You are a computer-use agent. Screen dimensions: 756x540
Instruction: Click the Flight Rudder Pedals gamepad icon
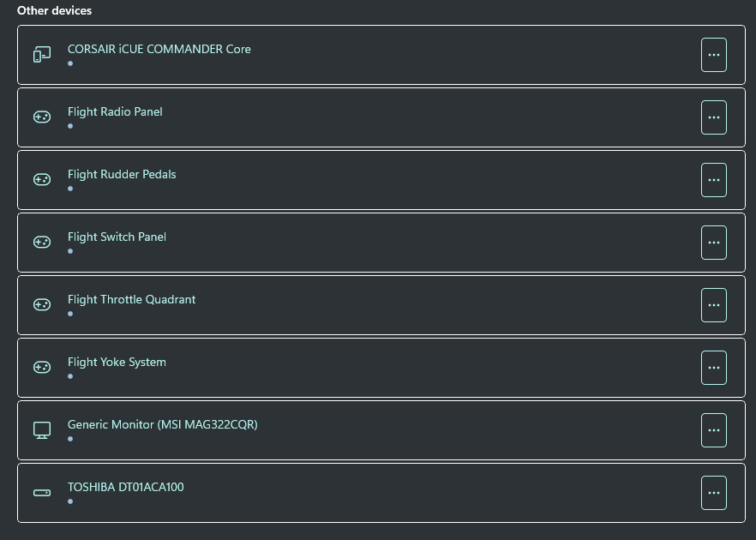pyautogui.click(x=41, y=180)
